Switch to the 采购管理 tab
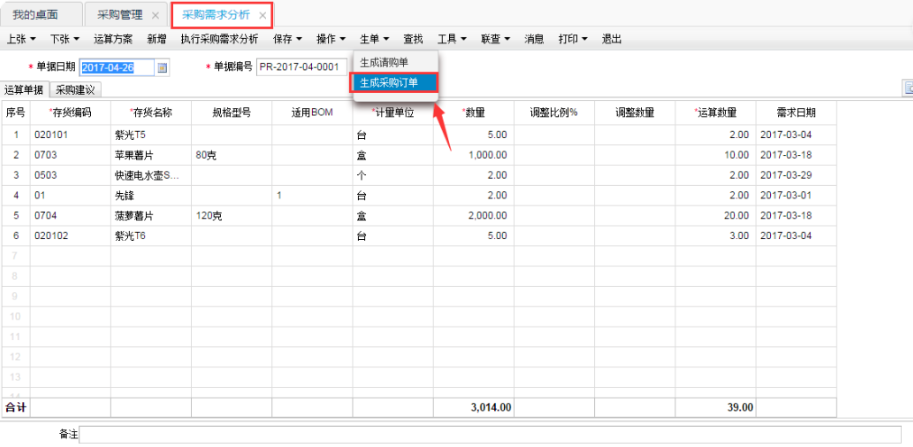 click(x=119, y=15)
